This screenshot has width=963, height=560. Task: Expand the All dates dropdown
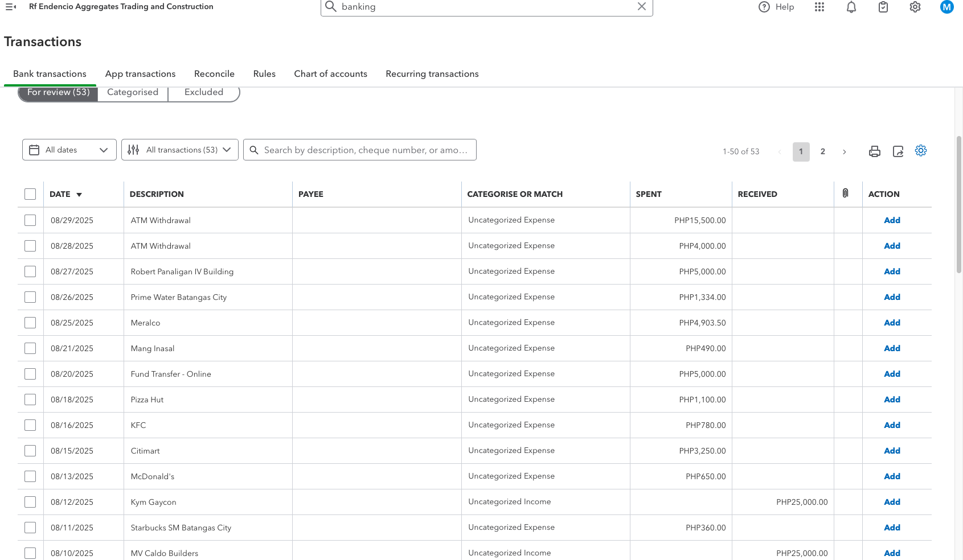point(69,150)
